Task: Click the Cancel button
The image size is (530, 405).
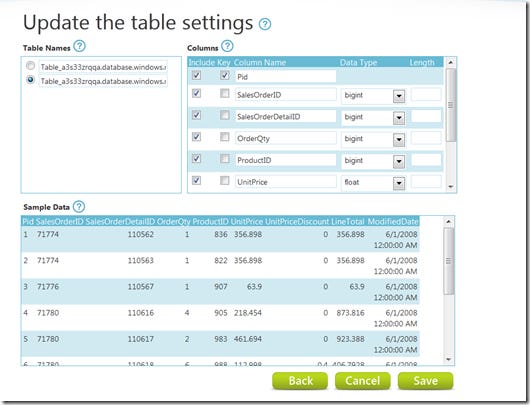Action: click(363, 381)
